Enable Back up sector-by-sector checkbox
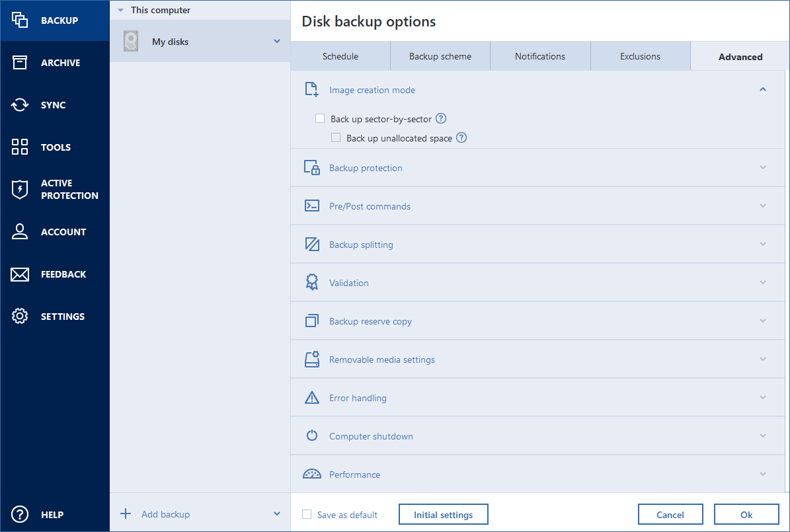Screen dimensions: 790x532 pyautogui.click(x=320, y=119)
